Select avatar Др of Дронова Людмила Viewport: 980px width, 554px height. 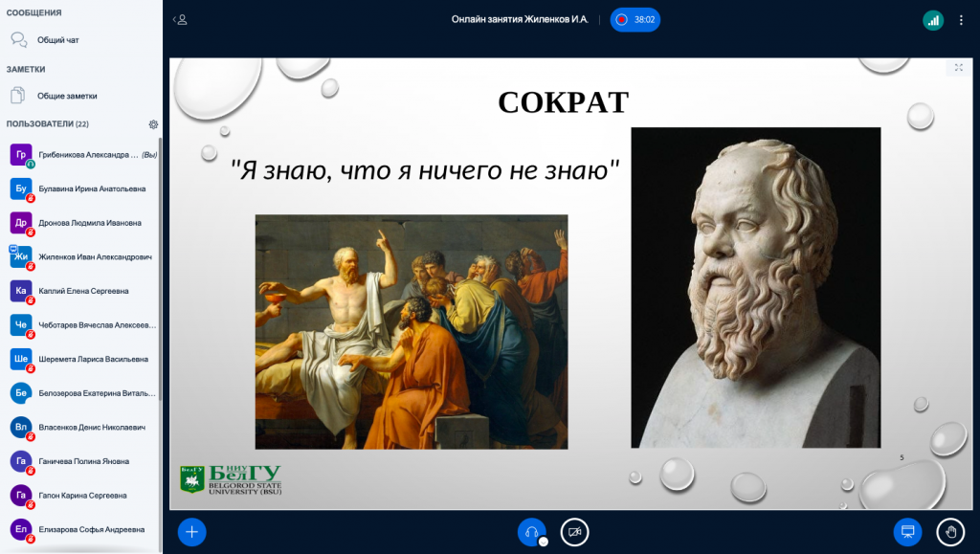point(21,222)
